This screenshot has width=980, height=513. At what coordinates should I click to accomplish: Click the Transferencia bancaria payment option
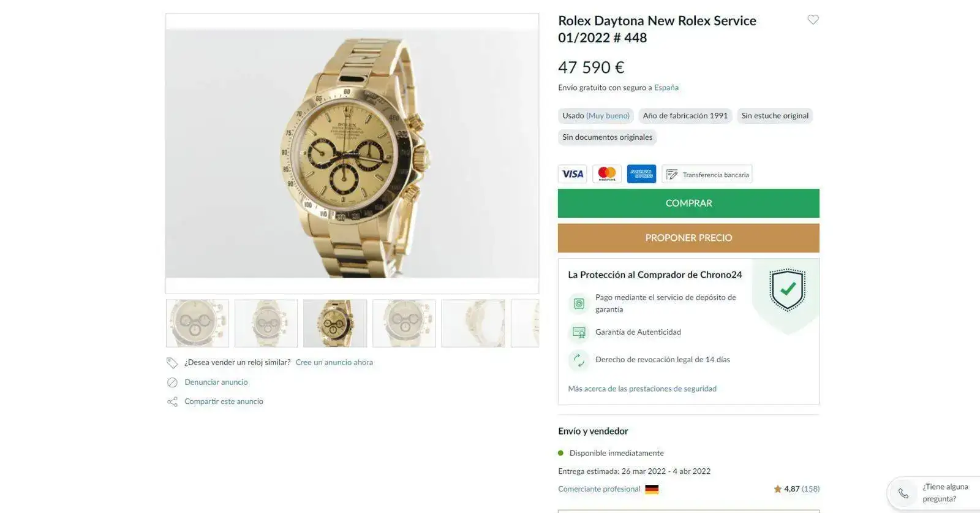[707, 174]
